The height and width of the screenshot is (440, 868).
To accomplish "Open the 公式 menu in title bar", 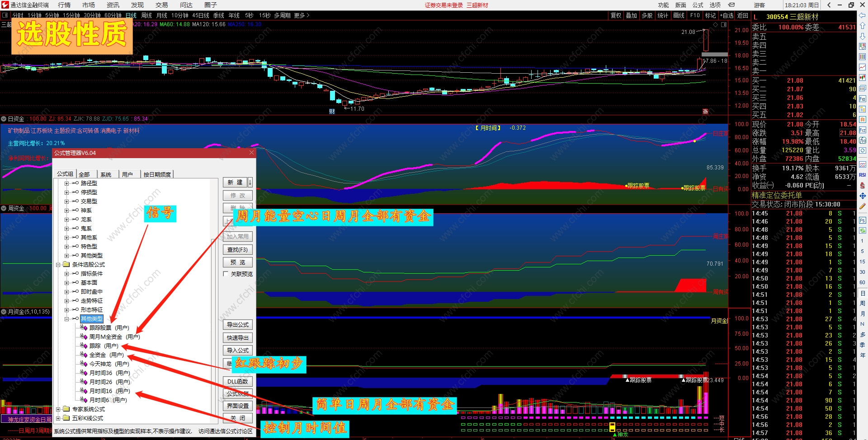I will tap(698, 5).
